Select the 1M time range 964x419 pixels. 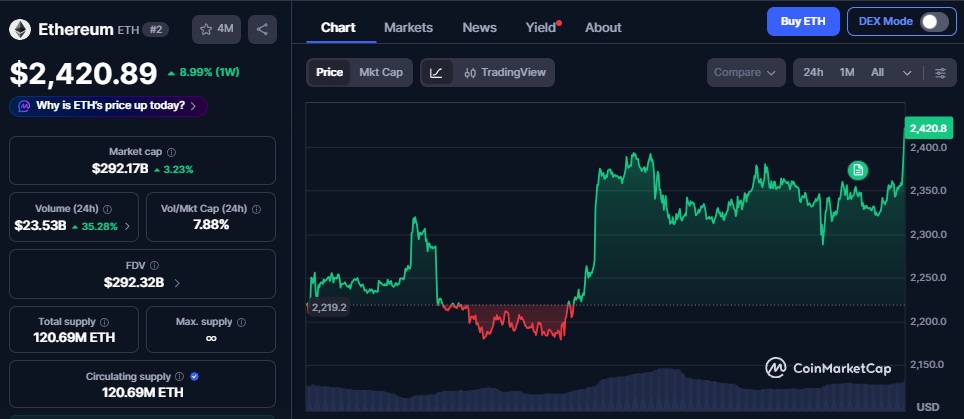click(x=847, y=72)
